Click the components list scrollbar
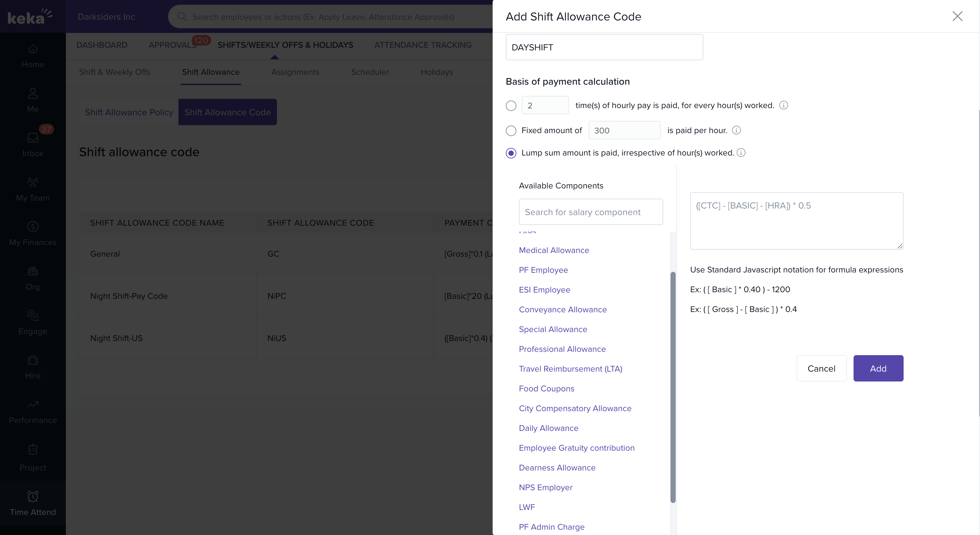The height and width of the screenshot is (535, 980). tap(673, 387)
